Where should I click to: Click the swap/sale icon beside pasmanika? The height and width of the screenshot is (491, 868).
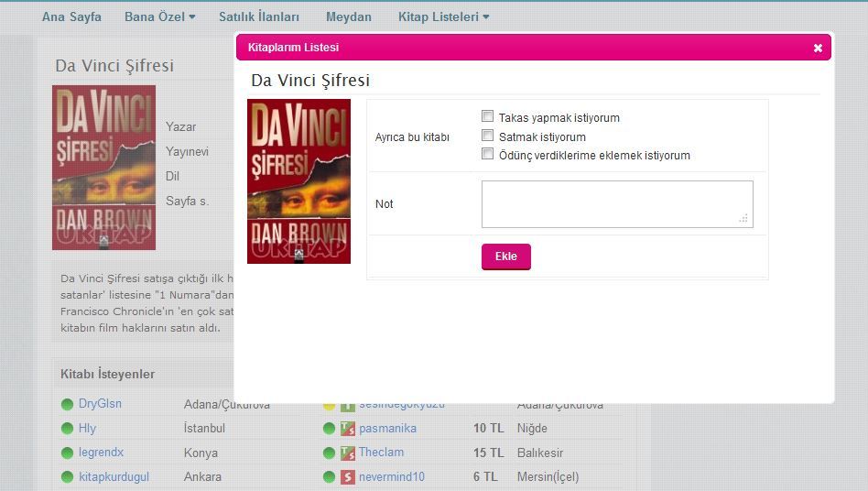coord(348,429)
